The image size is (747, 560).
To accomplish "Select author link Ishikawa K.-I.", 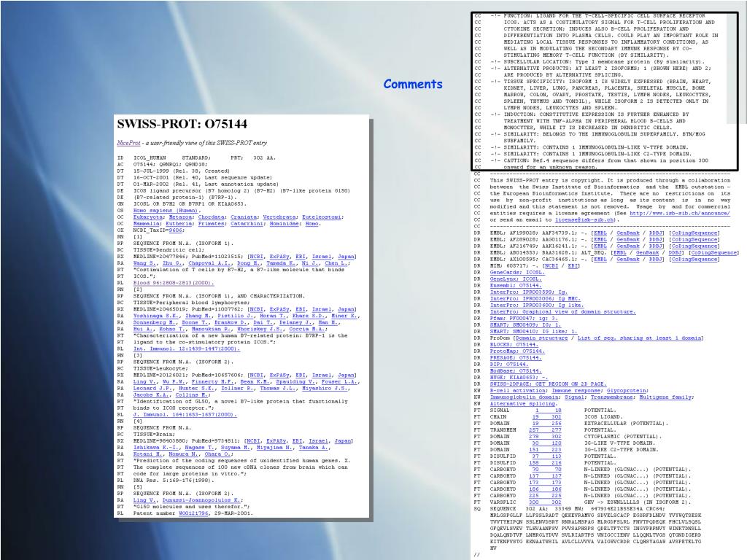I will (x=155, y=448).
